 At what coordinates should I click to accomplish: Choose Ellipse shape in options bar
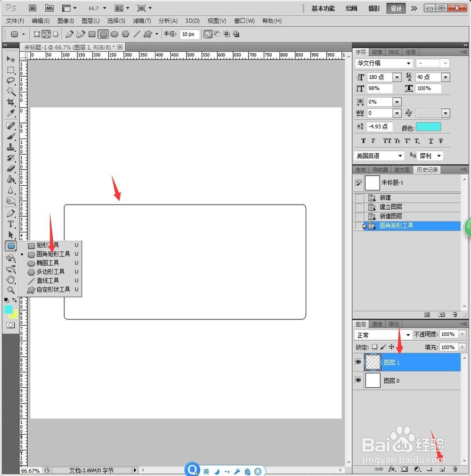[x=114, y=34]
